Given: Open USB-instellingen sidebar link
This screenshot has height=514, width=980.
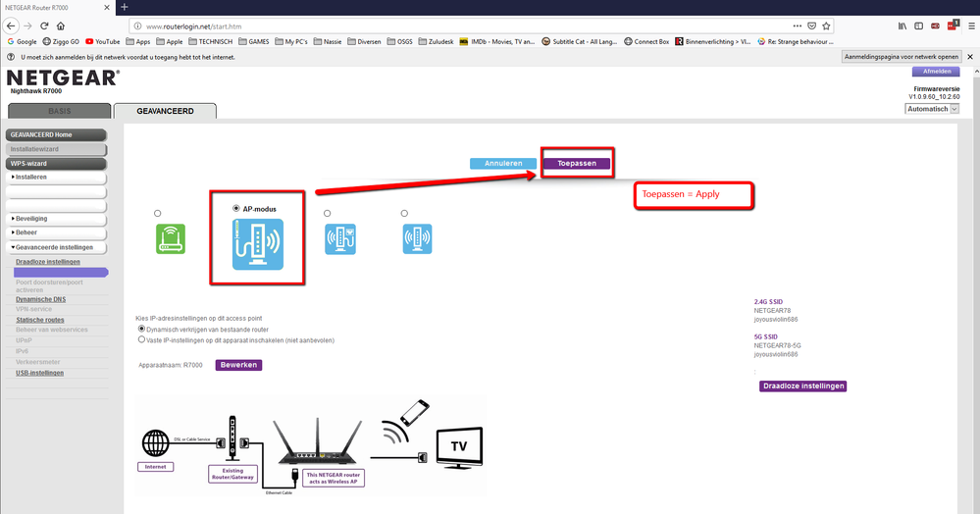Looking at the screenshot, I should click(40, 374).
